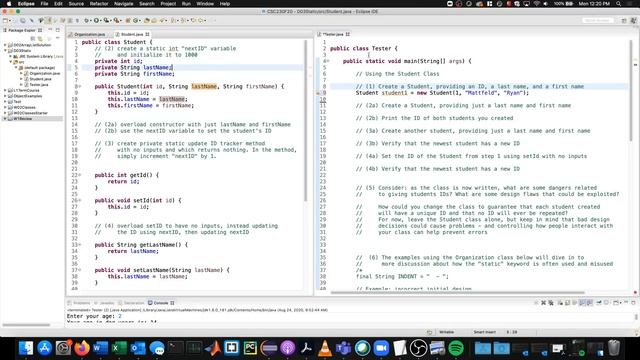Click the Quick Access search field

coord(598,20)
